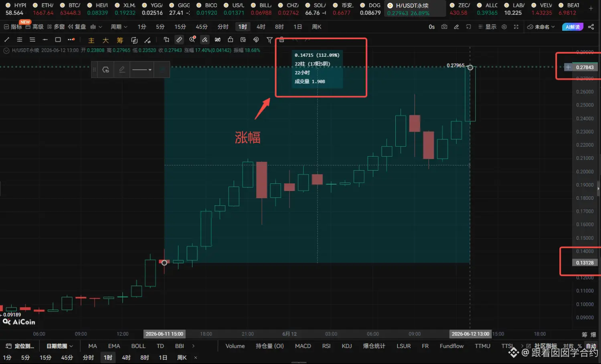Toggle the MA indicator
The width and height of the screenshot is (601, 364).
[93, 346]
